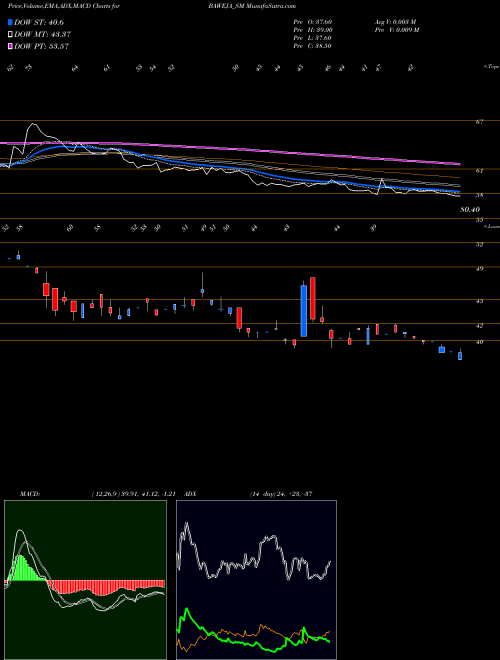This screenshot has width=500, height=660.
Task: Click the 'Price,Volume,EMA,ADX,MACD Charts for' title
Action: click(64, 6)
